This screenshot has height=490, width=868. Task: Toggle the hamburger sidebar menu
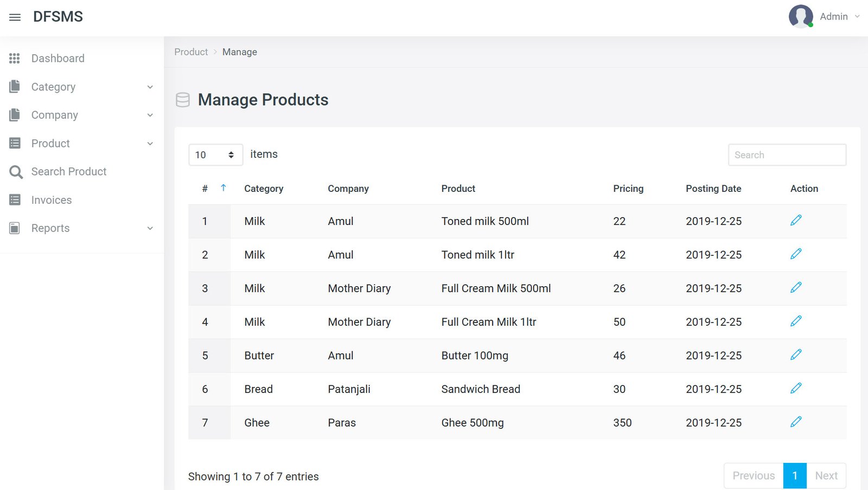pyautogui.click(x=15, y=17)
